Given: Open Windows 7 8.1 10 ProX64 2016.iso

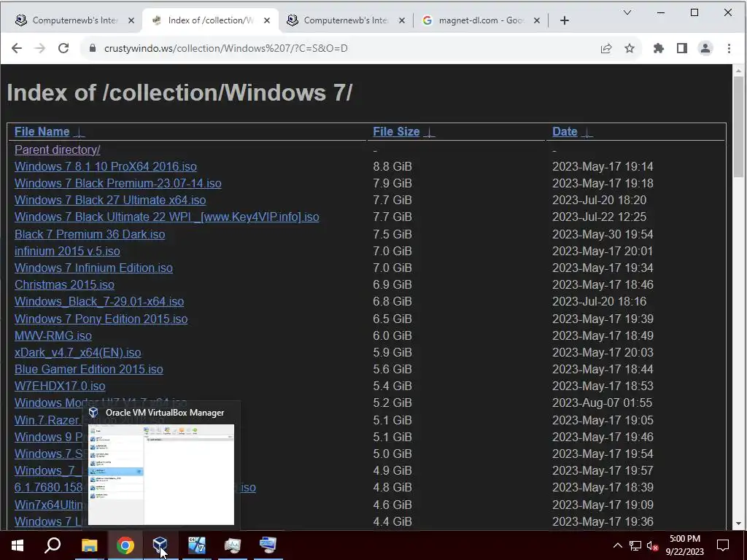Looking at the screenshot, I should pos(105,167).
